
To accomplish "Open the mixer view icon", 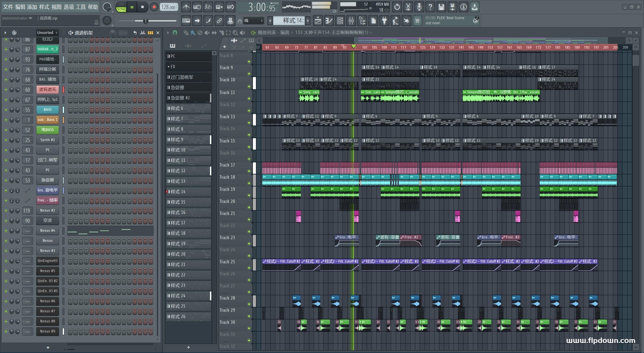I will pos(351,21).
